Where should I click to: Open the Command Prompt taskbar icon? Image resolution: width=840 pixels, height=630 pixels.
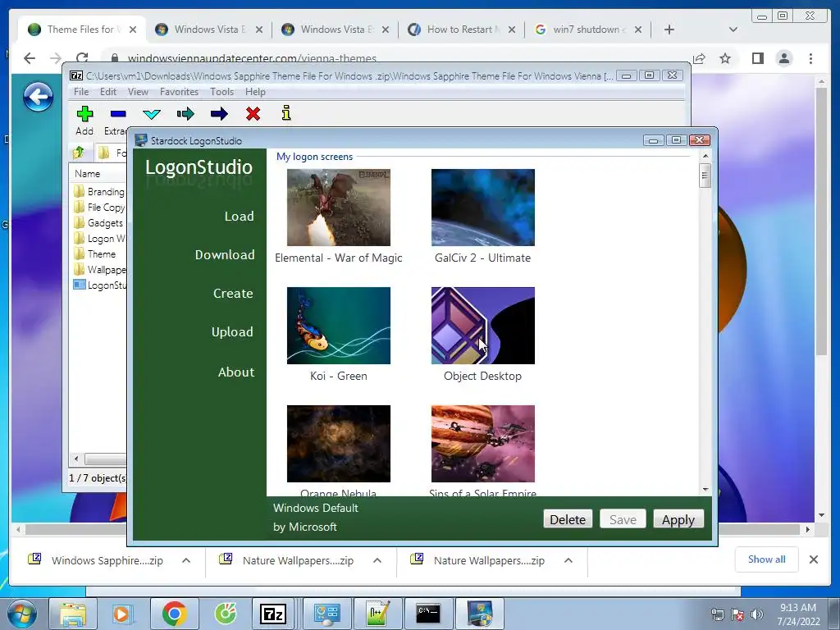[428, 614]
